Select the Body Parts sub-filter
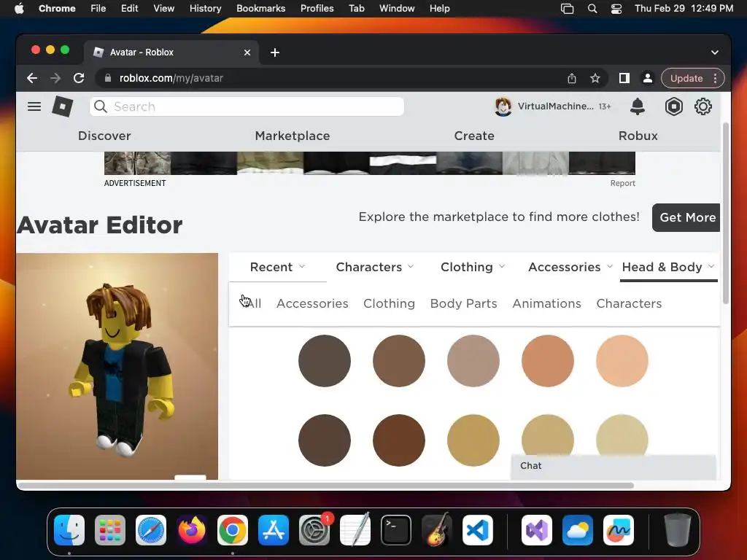The image size is (747, 560). pyautogui.click(x=463, y=303)
